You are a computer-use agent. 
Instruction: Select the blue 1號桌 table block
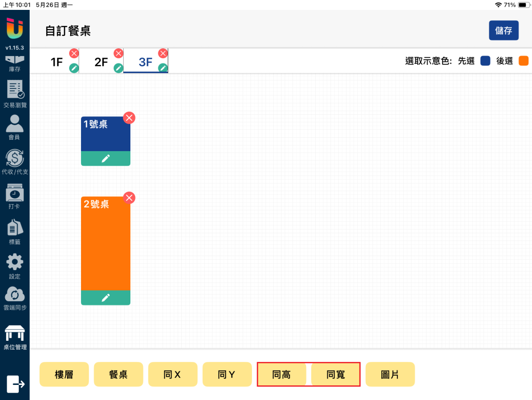(x=105, y=134)
